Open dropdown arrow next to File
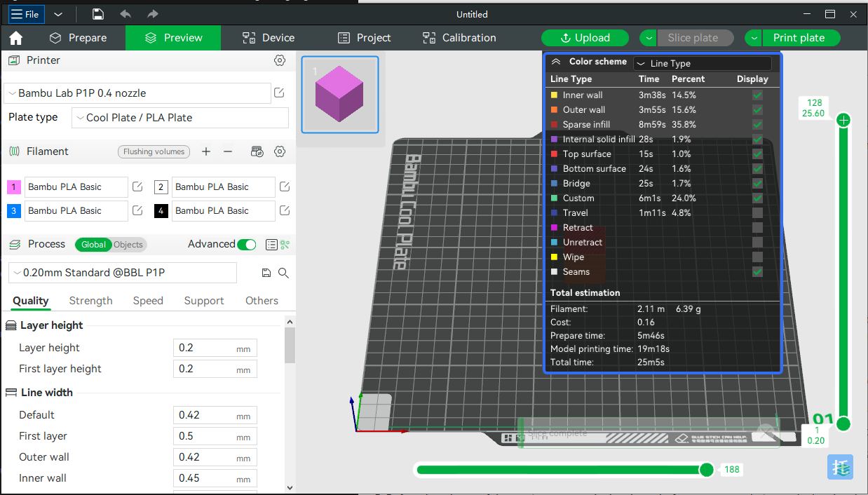This screenshot has width=868, height=495. (x=58, y=14)
